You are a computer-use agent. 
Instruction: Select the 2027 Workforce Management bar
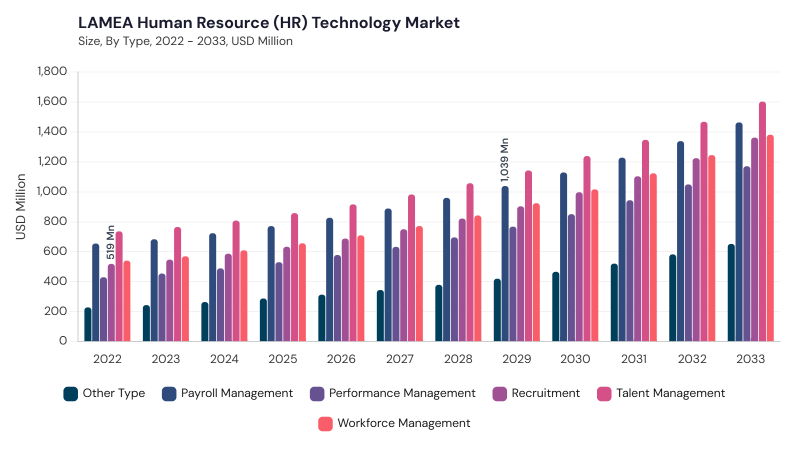point(419,284)
